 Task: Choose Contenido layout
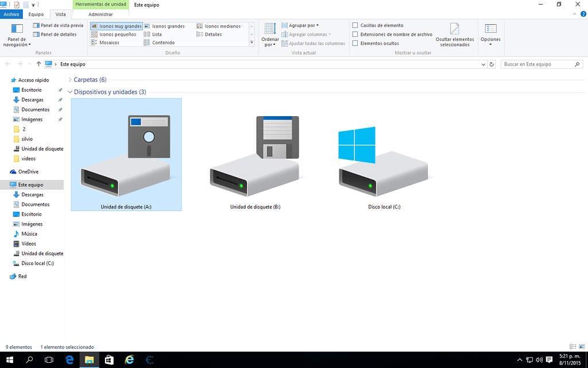pos(160,43)
